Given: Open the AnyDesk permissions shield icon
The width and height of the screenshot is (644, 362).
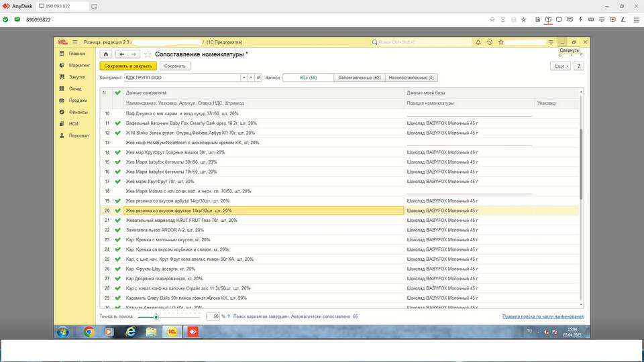Looking at the screenshot, I should 602,19.
